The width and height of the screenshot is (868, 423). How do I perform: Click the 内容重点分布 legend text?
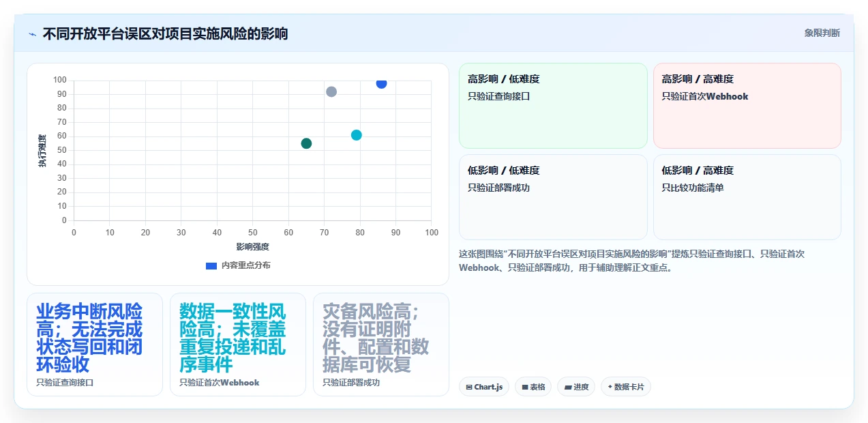[245, 265]
